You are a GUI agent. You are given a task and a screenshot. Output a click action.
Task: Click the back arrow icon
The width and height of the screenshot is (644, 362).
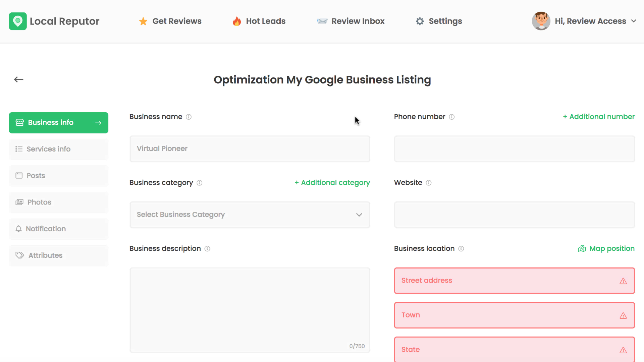click(18, 79)
